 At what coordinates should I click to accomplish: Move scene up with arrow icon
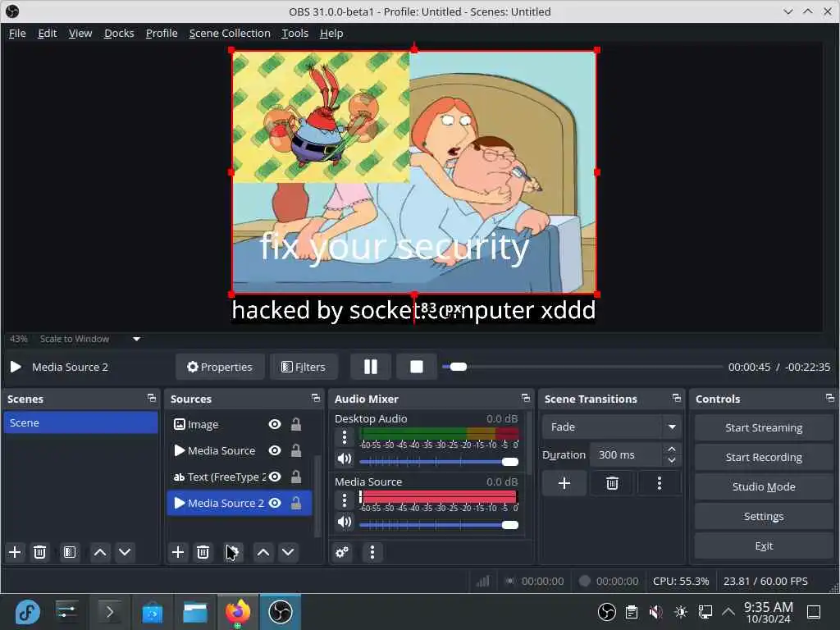(x=100, y=552)
